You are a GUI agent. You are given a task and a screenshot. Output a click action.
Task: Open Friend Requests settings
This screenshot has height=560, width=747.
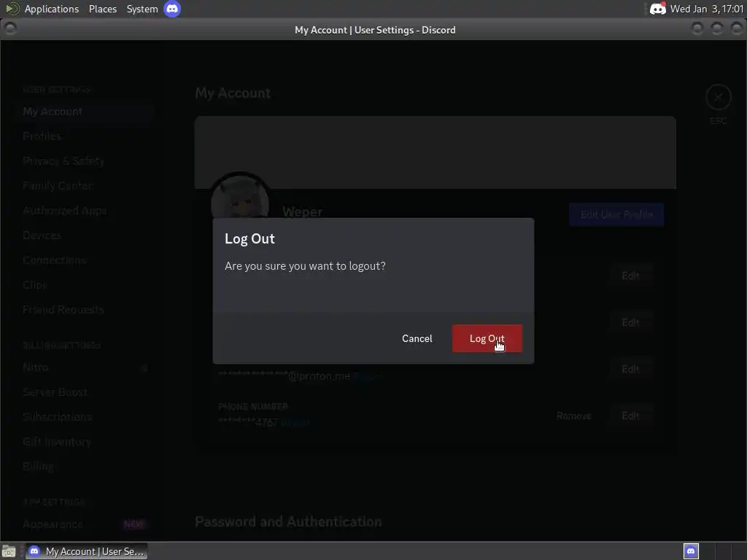[88, 310]
